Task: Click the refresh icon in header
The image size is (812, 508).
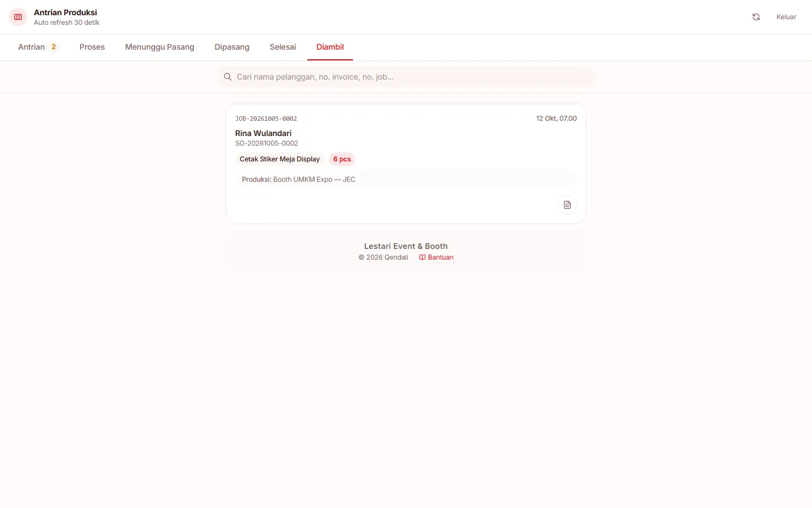Action: [x=756, y=17]
